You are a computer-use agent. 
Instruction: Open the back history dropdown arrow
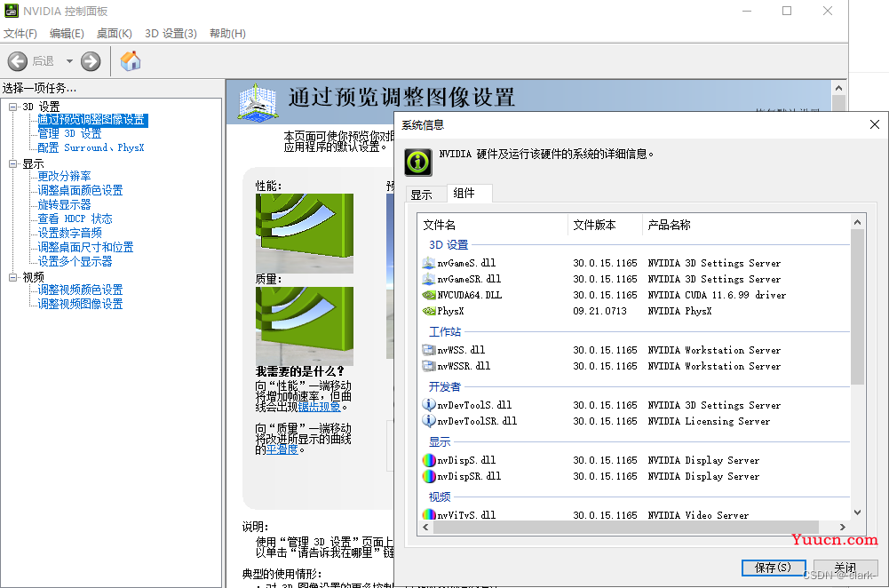69,61
